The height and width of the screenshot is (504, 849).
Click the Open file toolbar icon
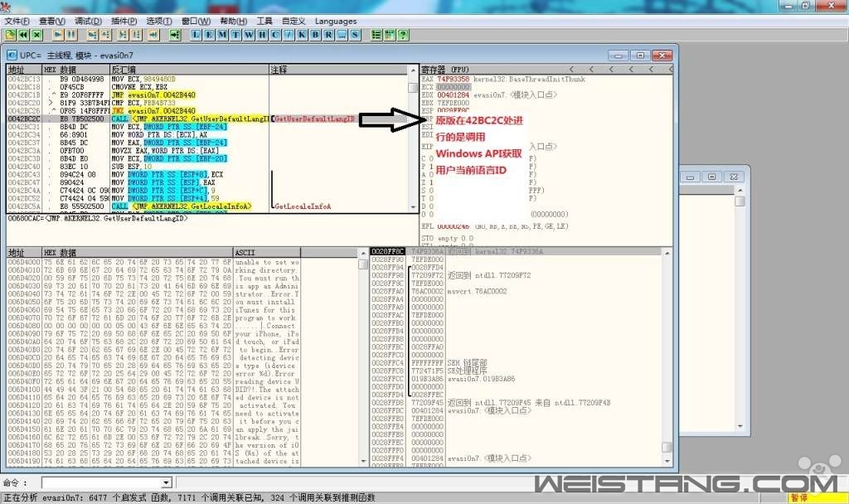click(x=10, y=35)
